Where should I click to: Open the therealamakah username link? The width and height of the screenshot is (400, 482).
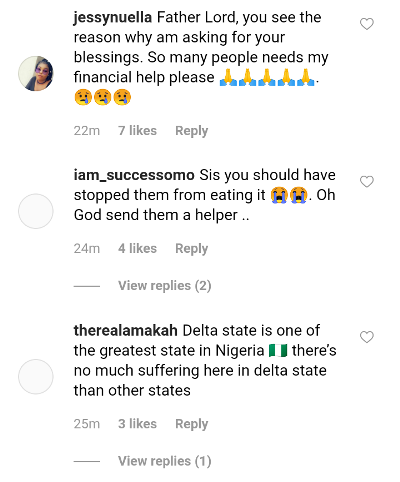(126, 331)
